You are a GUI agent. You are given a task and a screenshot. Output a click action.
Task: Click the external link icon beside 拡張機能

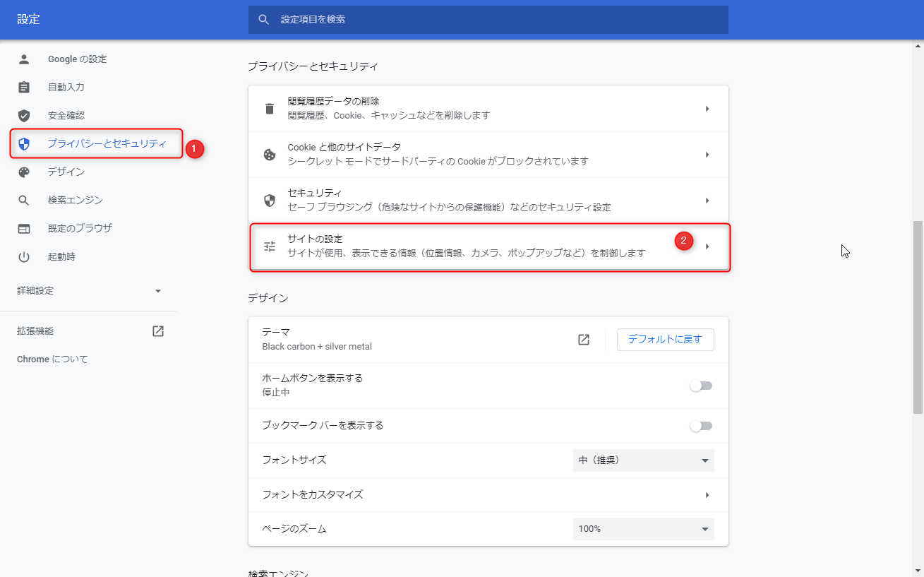[x=158, y=331]
